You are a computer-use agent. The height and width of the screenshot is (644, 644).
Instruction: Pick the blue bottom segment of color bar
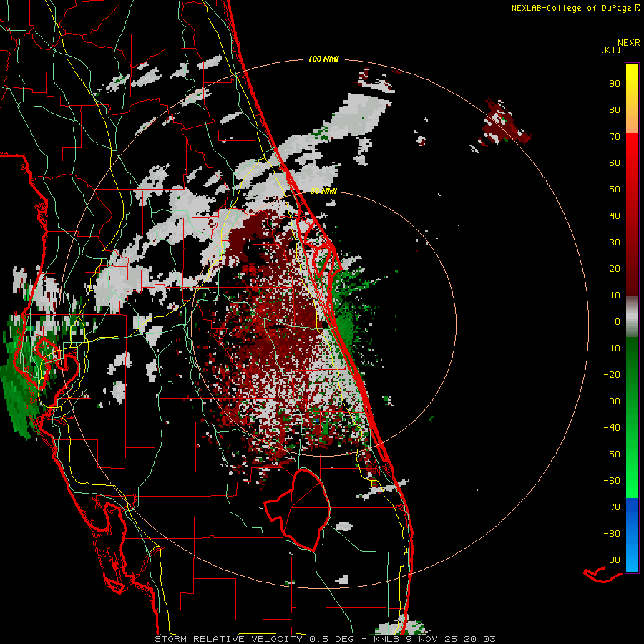tap(632, 535)
